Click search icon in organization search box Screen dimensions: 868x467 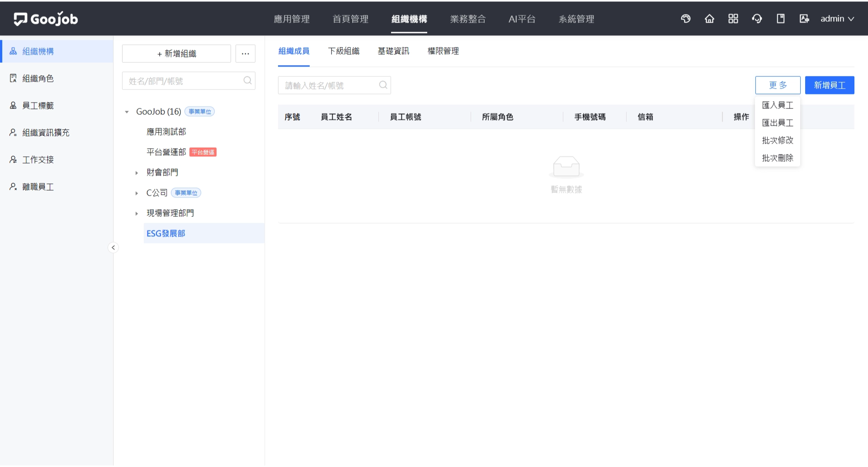point(247,80)
